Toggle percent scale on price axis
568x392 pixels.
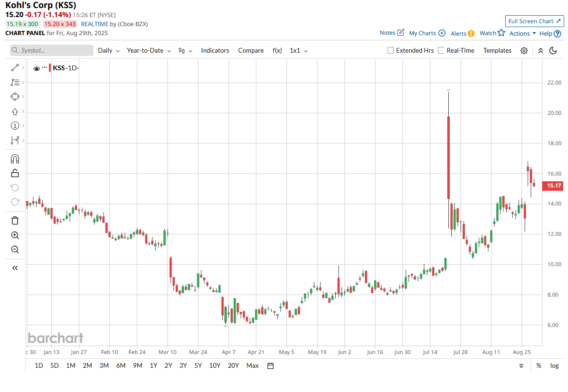click(539, 365)
